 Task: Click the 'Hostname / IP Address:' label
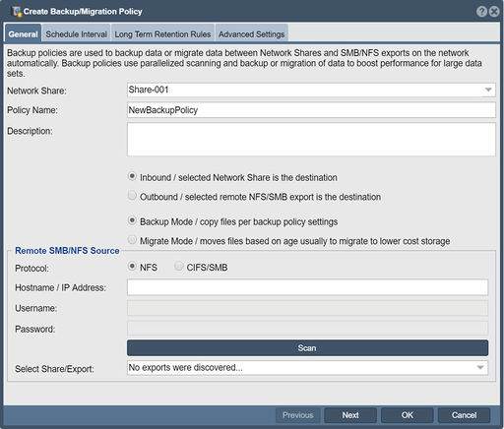(60, 287)
